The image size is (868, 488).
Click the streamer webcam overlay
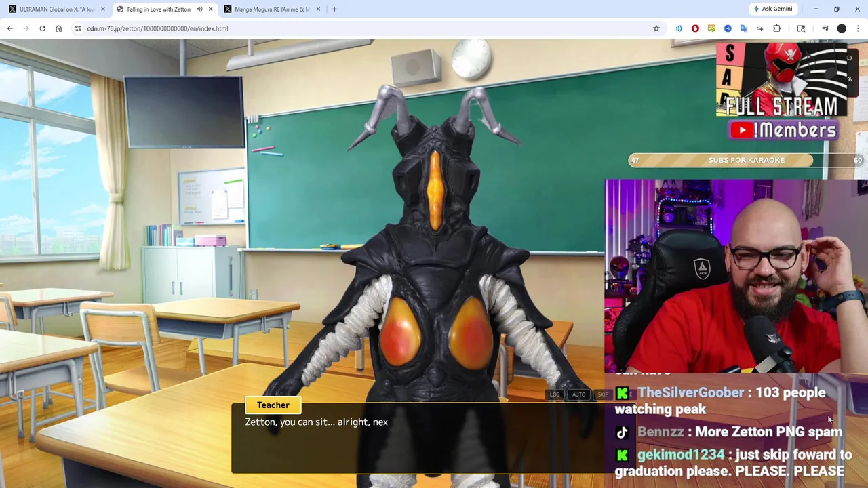click(x=736, y=277)
